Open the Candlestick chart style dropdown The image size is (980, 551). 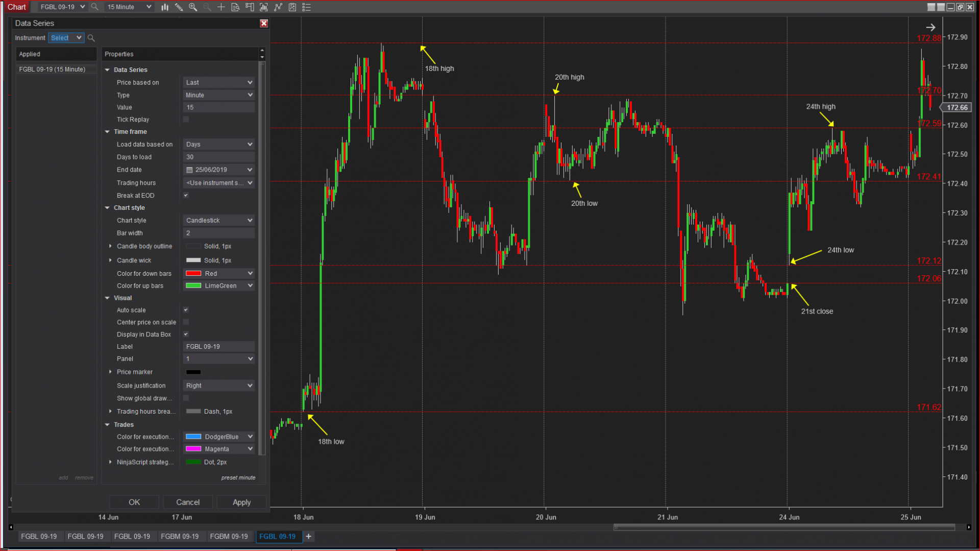click(218, 221)
